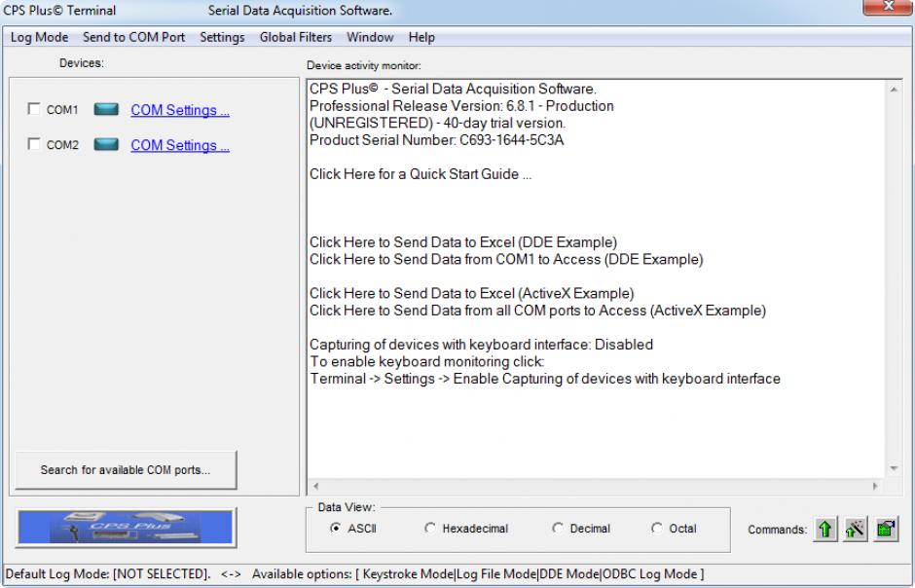
Task: Click activity monitor scroll up arrow
Action: (x=894, y=90)
